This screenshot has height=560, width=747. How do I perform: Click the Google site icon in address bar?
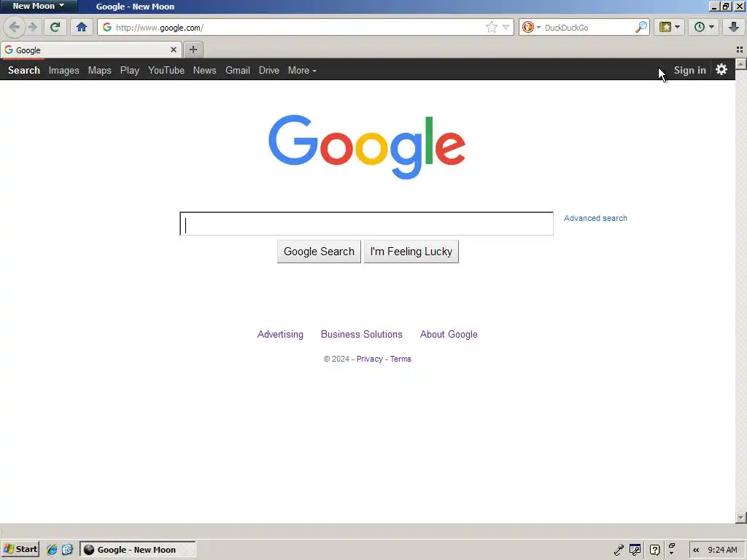[107, 27]
